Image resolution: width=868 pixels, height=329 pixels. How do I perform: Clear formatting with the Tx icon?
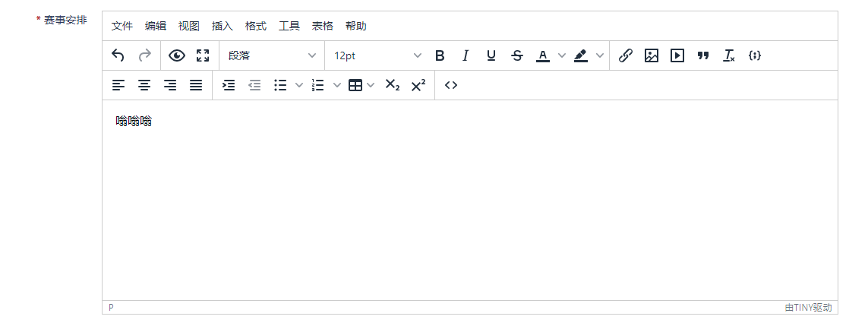click(x=729, y=55)
